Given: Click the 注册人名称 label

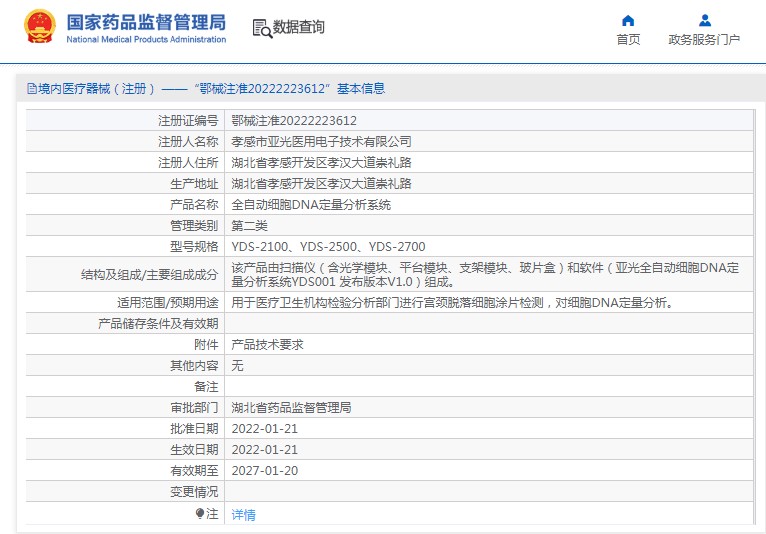Looking at the screenshot, I should pos(188,142).
